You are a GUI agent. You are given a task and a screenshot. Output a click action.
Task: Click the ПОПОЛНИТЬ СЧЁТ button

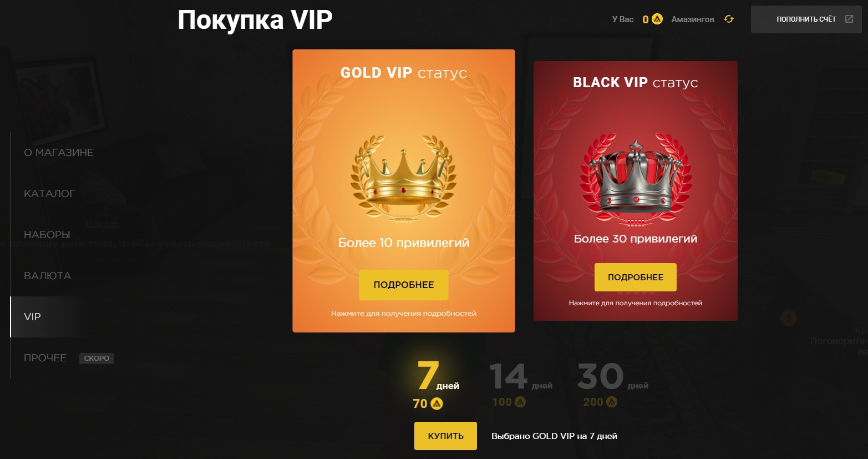pyautogui.click(x=806, y=19)
